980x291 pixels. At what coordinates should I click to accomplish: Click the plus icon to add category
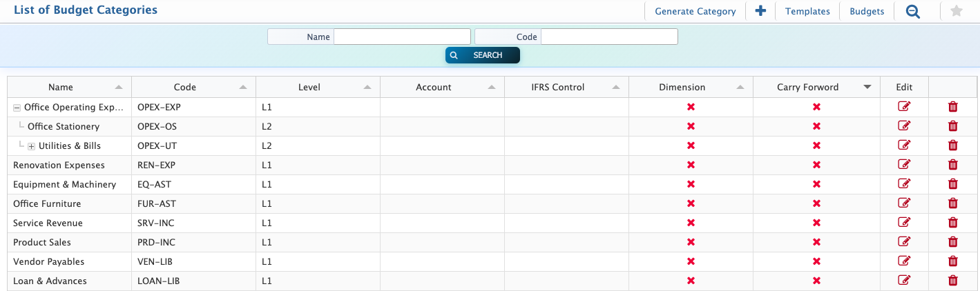[760, 11]
